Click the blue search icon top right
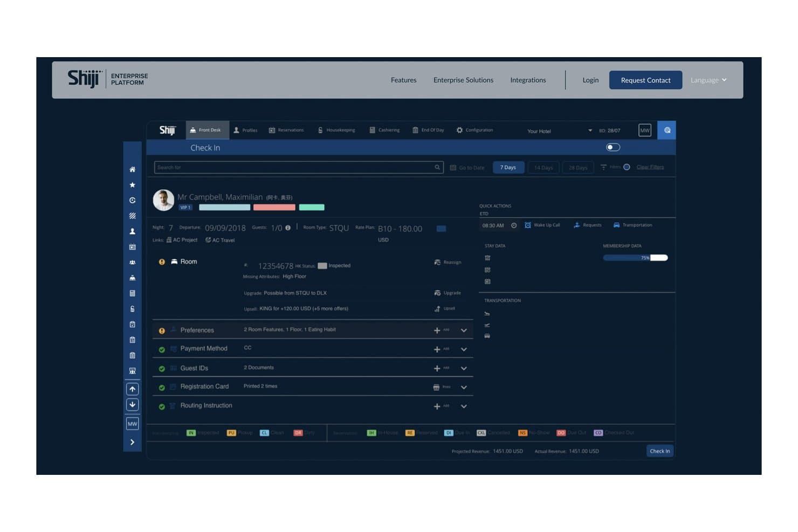 pos(667,130)
